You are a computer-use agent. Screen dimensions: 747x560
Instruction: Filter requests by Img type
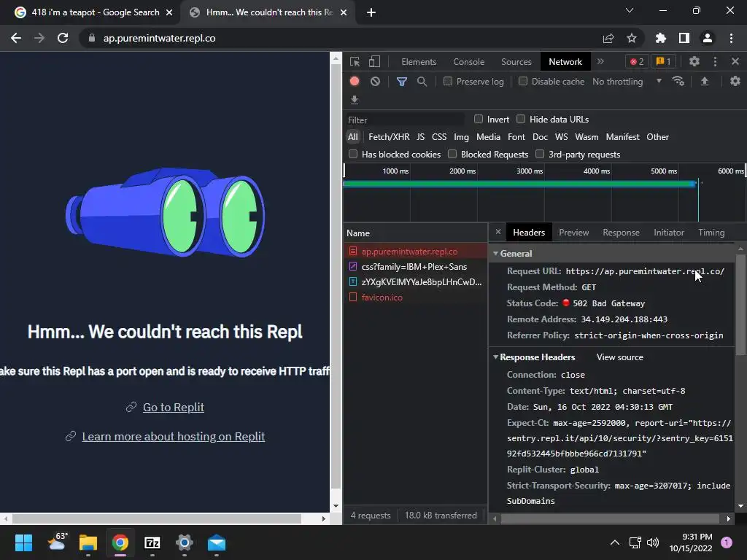(x=461, y=136)
